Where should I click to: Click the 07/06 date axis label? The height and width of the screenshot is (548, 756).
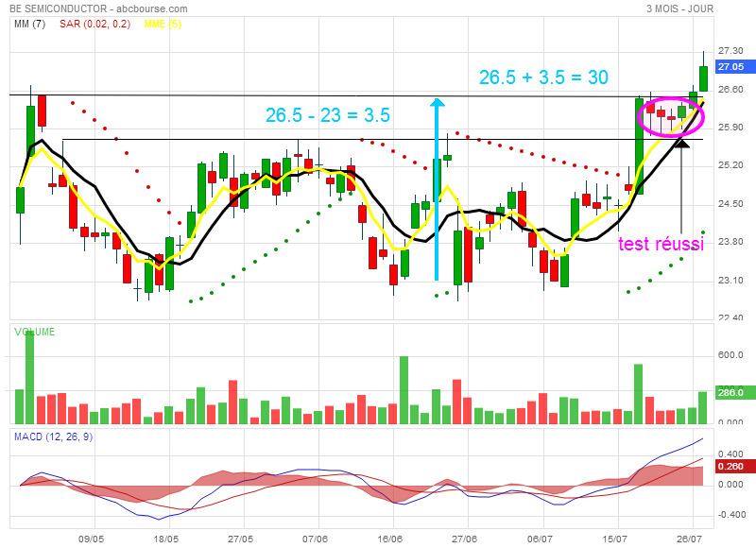(315, 539)
